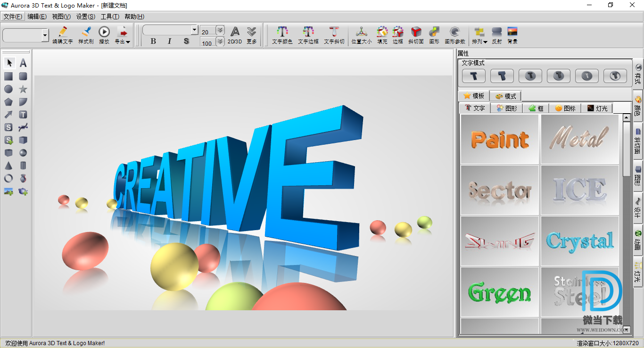The image size is (644, 348).
Task: Add the 3D vase object
Action: (x=23, y=178)
